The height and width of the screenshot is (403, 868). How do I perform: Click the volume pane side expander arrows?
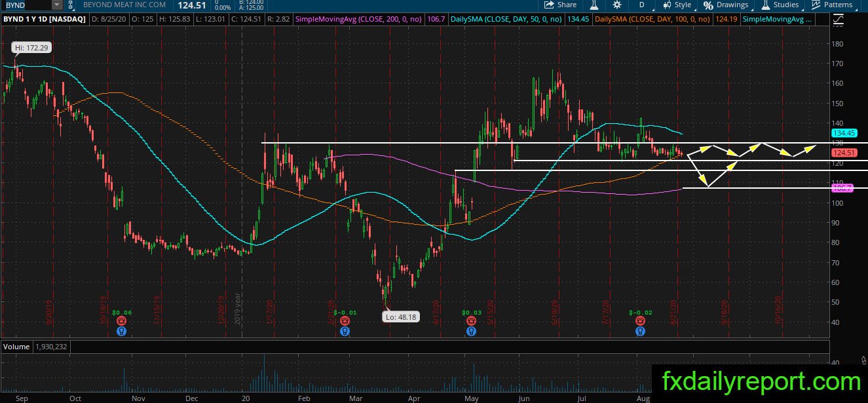click(x=863, y=358)
